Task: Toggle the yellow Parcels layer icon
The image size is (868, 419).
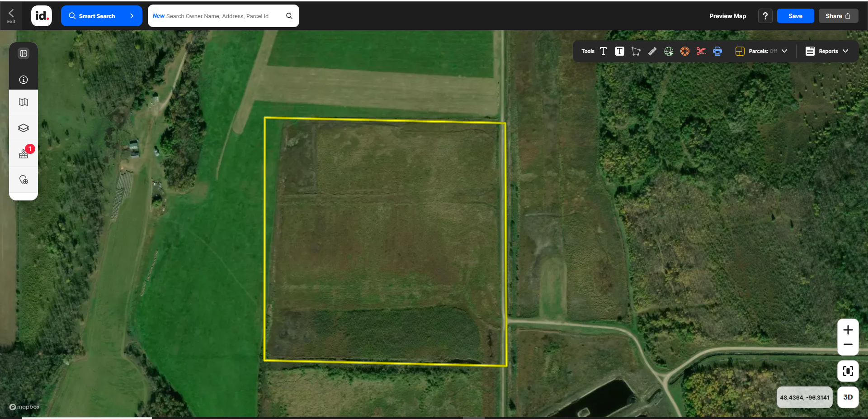Action: tap(740, 51)
